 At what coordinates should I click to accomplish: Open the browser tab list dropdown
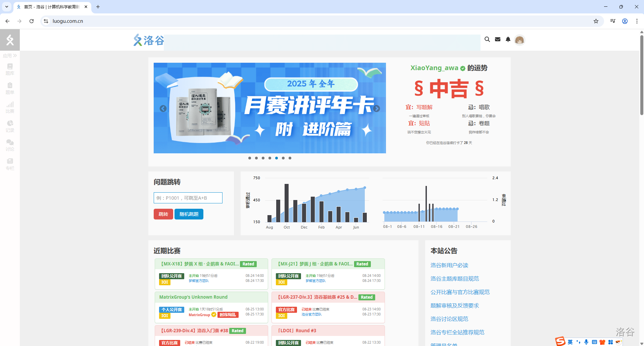7,7
